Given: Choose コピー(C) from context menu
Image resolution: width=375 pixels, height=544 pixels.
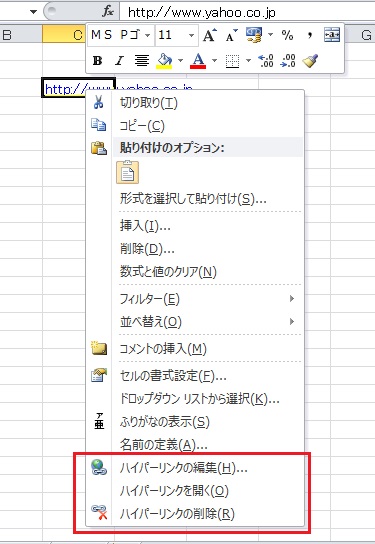Looking at the screenshot, I should 195,125.
